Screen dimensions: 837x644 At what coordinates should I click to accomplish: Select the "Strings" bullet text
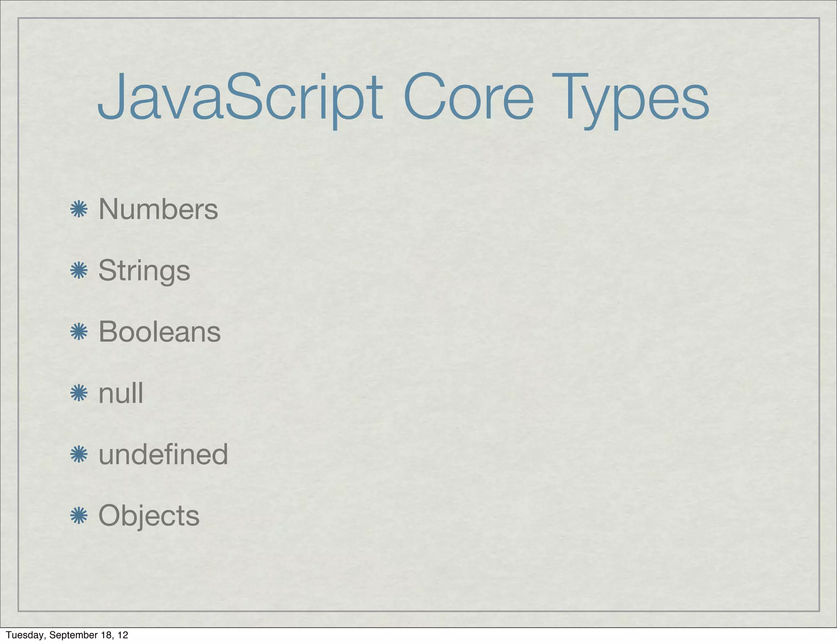[144, 271]
